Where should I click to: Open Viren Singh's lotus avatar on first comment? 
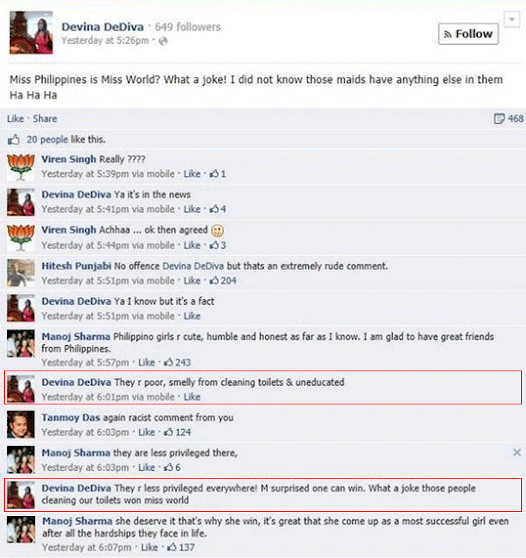[x=21, y=167]
